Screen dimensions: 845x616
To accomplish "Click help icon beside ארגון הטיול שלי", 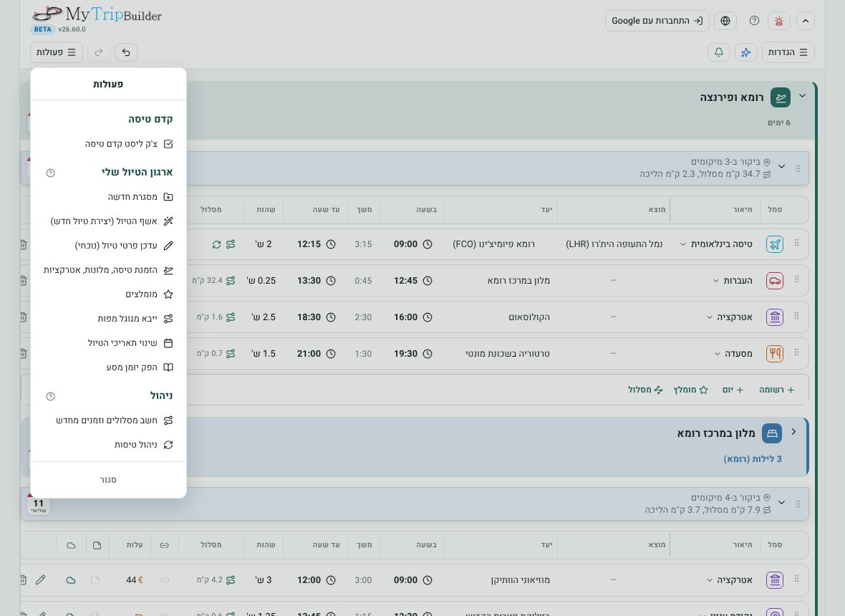I will pyautogui.click(x=51, y=173).
